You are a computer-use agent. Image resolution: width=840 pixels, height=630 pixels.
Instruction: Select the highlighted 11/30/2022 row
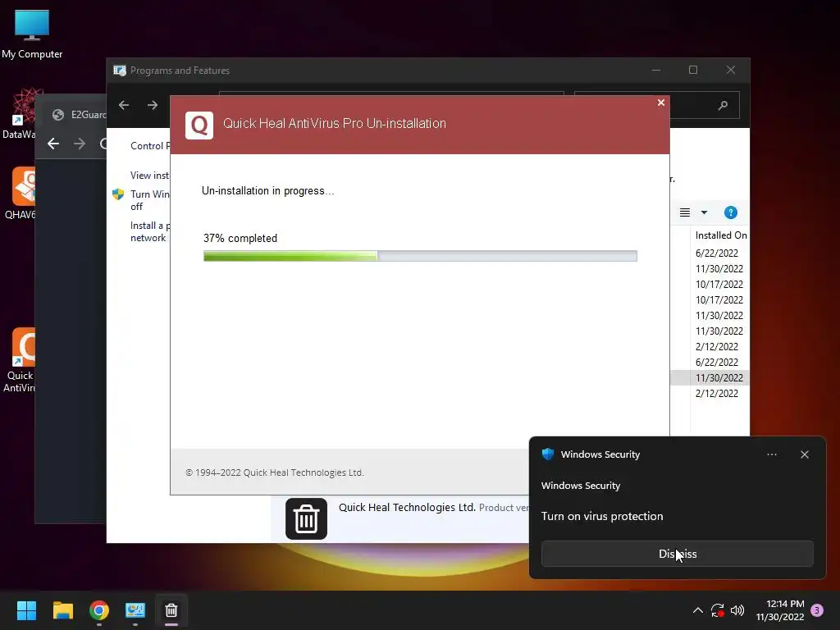coord(710,377)
